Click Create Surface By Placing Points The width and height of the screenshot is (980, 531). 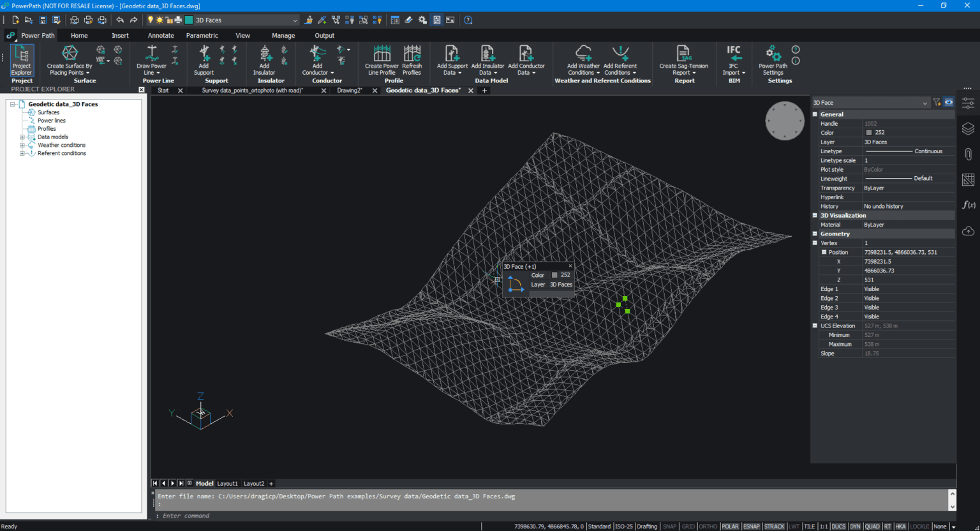[x=70, y=60]
